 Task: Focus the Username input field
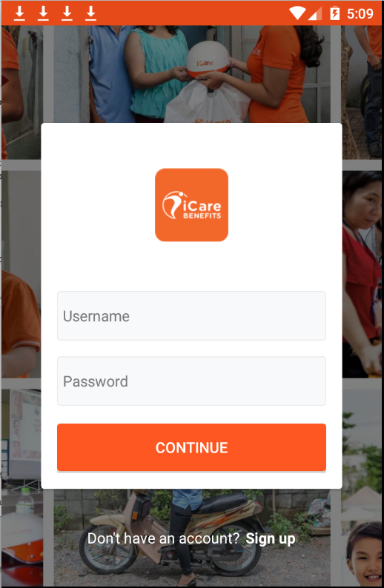pyautogui.click(x=191, y=315)
